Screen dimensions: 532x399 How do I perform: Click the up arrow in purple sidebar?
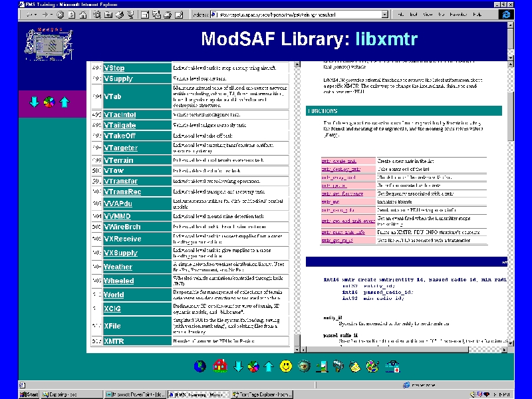(65, 102)
